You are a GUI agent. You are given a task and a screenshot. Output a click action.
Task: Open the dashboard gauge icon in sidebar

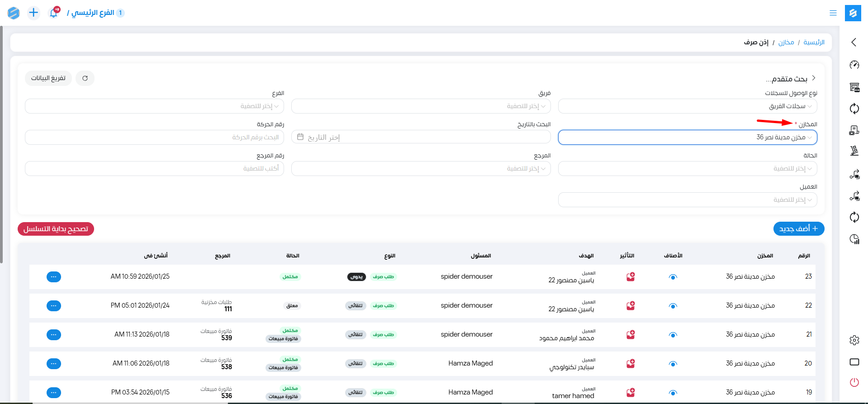point(854,65)
